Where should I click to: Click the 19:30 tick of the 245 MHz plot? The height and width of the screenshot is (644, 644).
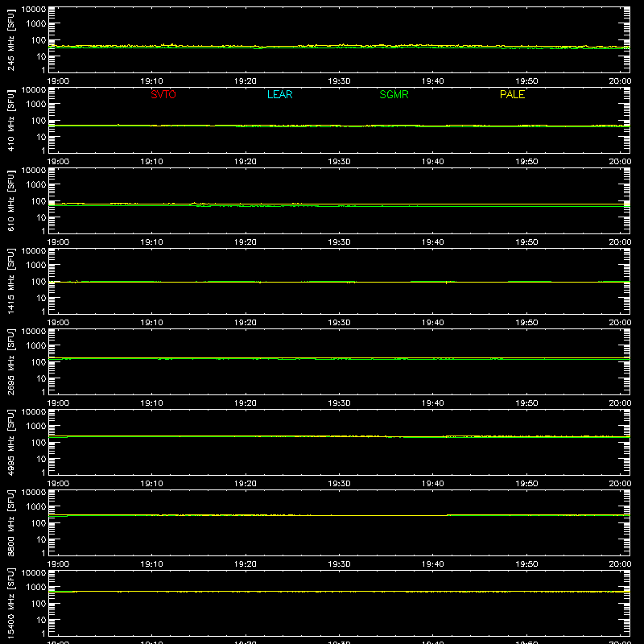(339, 81)
